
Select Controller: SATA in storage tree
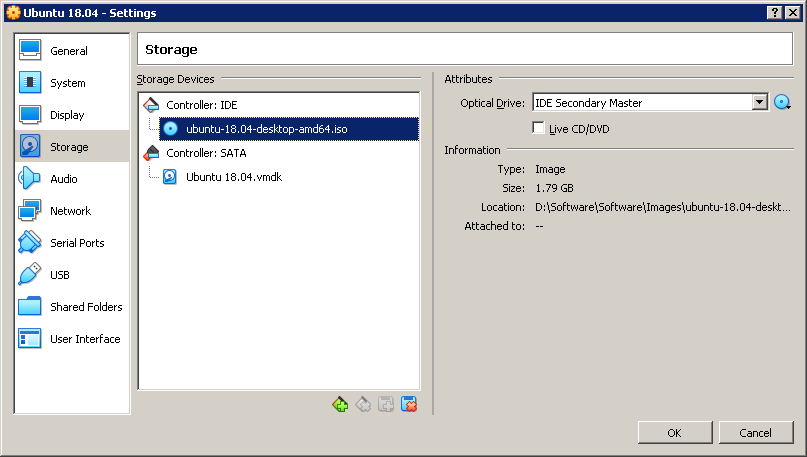tap(206, 153)
